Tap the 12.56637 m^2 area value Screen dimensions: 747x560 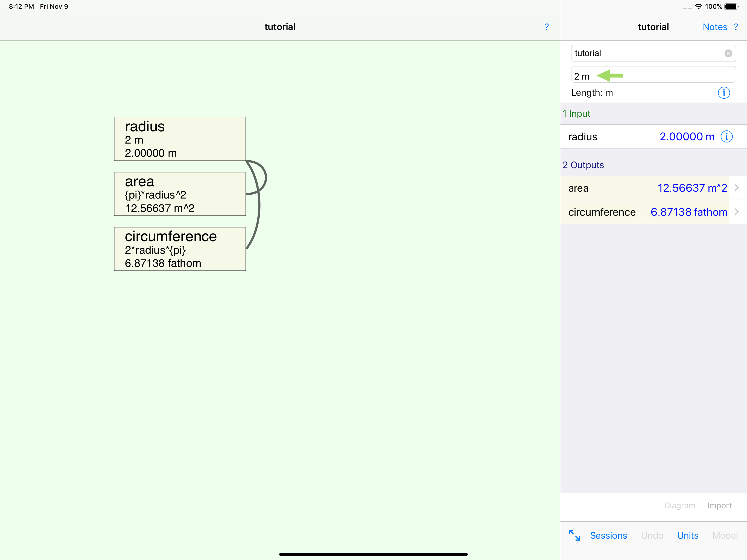[692, 188]
